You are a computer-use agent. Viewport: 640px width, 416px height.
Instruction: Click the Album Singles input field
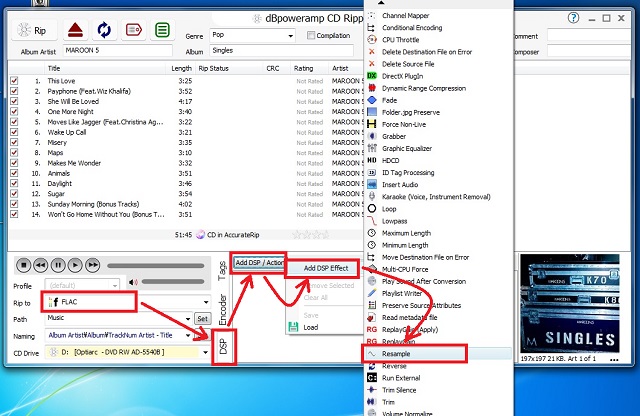(x=282, y=51)
